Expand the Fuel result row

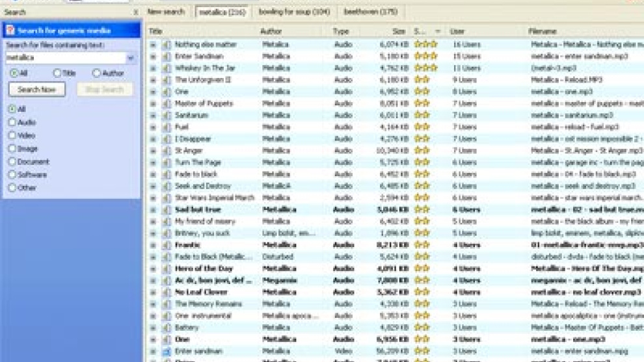point(153,127)
